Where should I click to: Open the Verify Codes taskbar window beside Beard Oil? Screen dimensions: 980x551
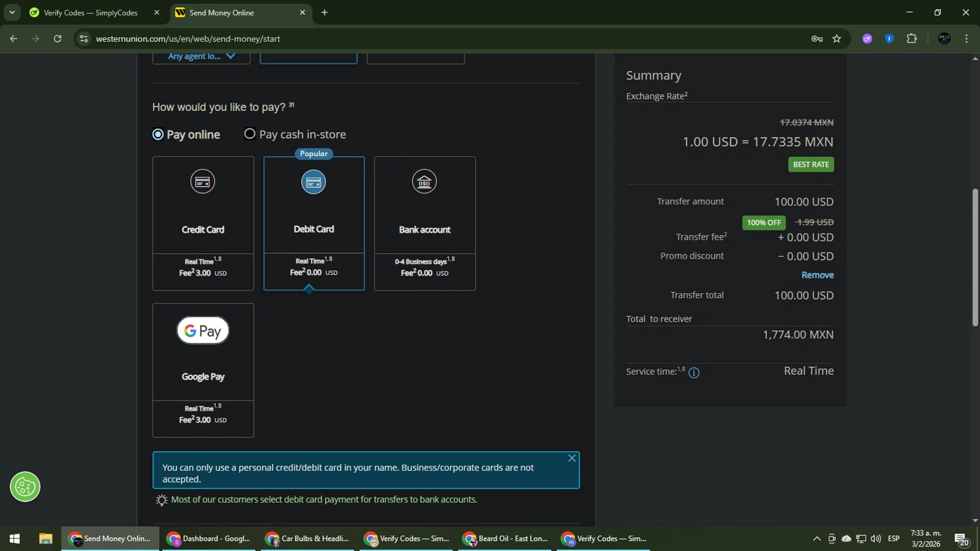tap(406, 539)
